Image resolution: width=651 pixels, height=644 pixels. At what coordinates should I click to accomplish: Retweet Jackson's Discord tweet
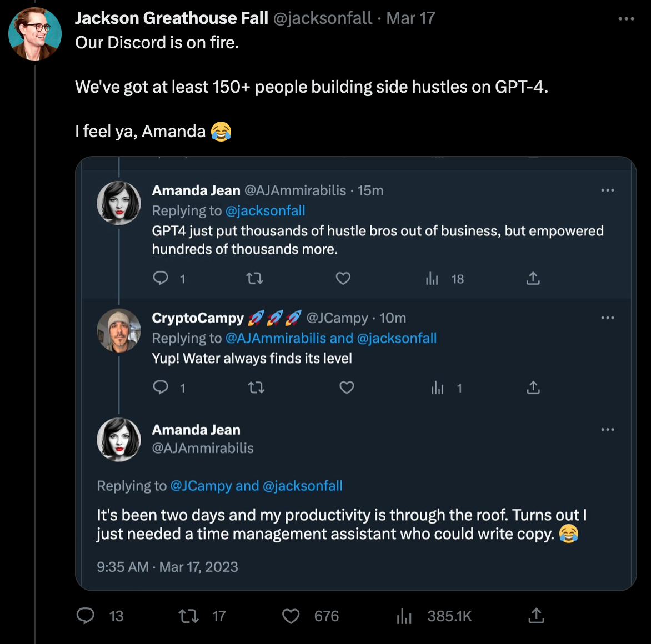pos(189,616)
